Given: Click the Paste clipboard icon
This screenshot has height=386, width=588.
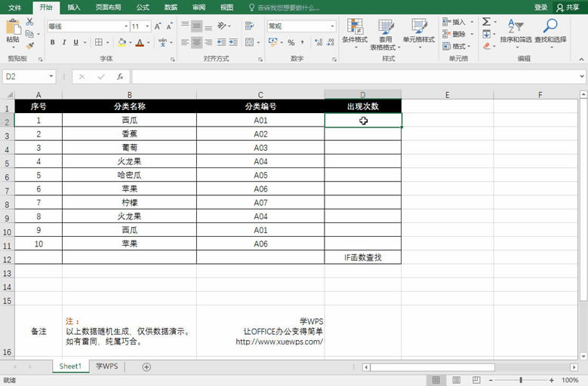Looking at the screenshot, I should pos(13,27).
